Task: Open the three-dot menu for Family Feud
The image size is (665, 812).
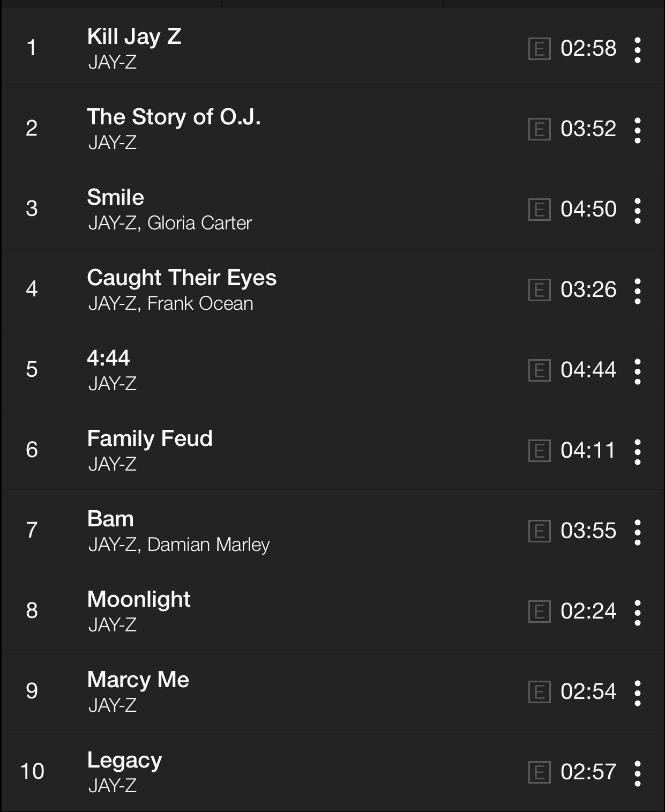Action: tap(637, 452)
